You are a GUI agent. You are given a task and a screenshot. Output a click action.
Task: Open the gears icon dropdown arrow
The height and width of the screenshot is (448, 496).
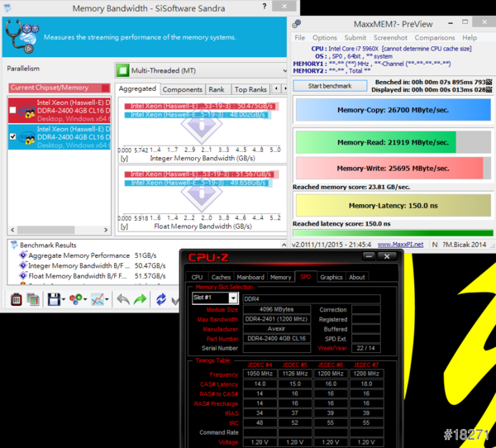tap(85, 299)
